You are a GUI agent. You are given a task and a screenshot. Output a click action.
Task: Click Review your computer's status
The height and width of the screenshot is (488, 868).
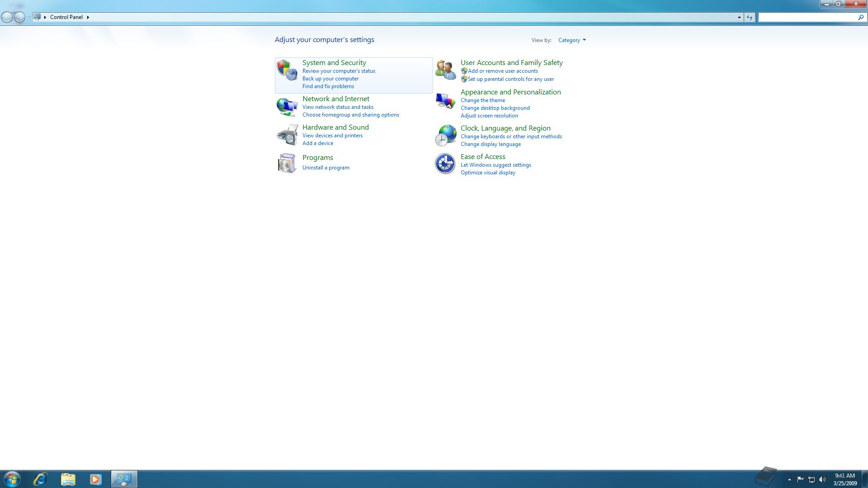pos(339,71)
